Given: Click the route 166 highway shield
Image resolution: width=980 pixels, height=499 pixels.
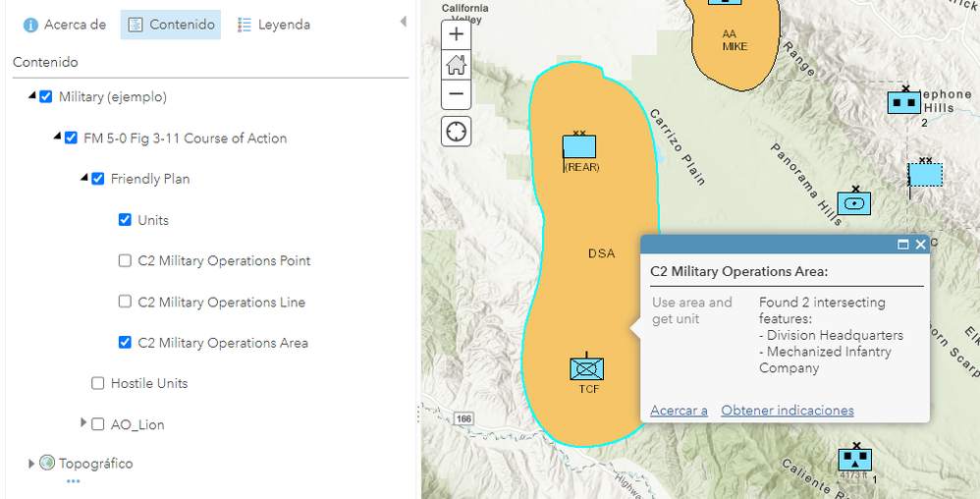Looking at the screenshot, I should point(463,418).
